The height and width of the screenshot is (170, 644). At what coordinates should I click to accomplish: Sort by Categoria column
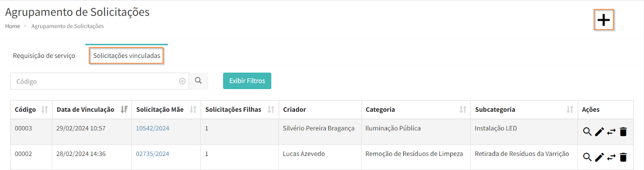click(463, 109)
